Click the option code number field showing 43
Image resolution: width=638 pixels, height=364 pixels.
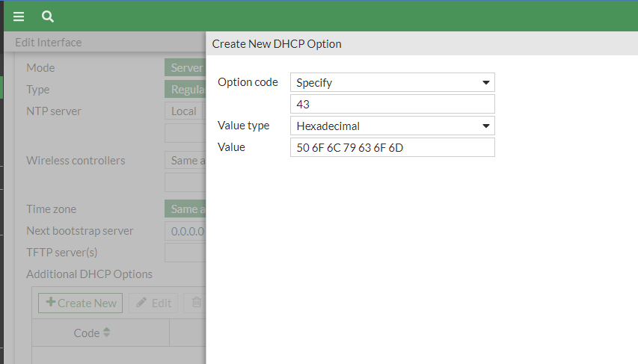point(392,104)
